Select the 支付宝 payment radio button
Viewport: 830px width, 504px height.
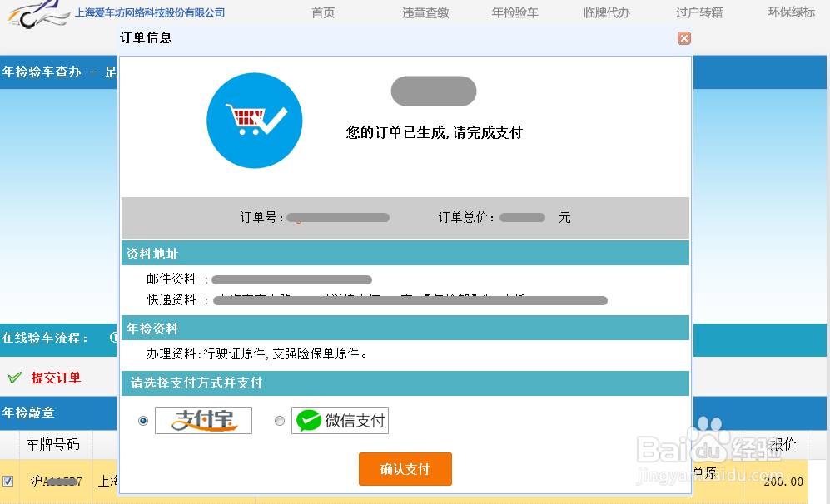point(143,421)
